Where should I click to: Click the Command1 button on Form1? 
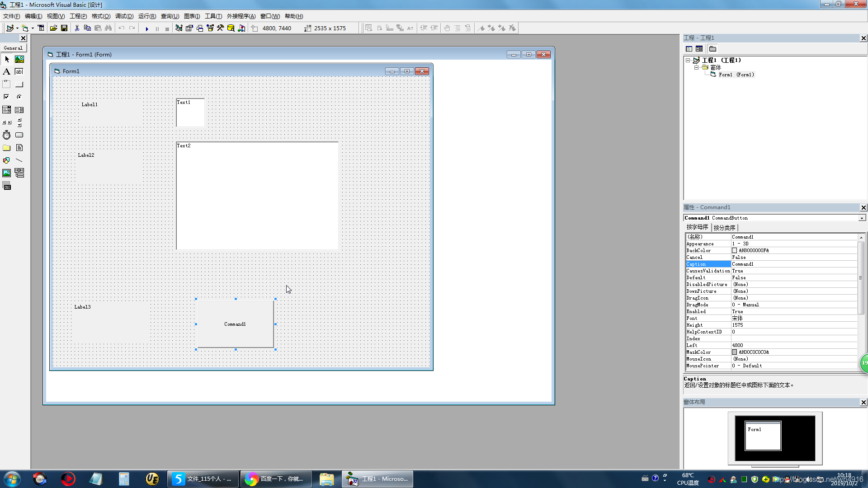[x=235, y=324]
